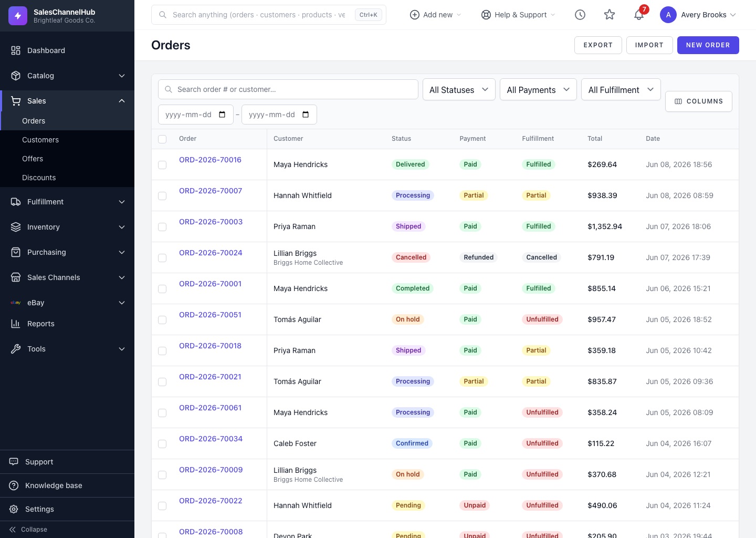Click the EXPORT button
The height and width of the screenshot is (538, 756).
598,45
